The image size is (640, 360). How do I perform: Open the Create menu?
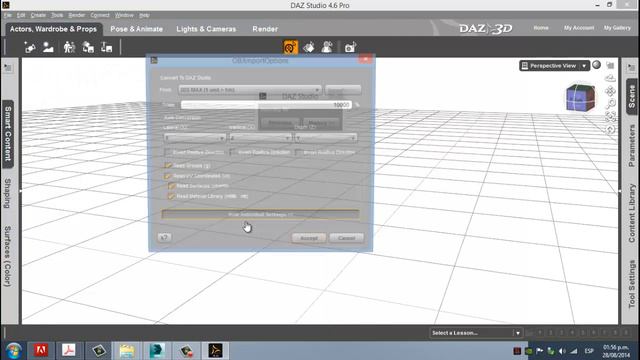(38, 15)
